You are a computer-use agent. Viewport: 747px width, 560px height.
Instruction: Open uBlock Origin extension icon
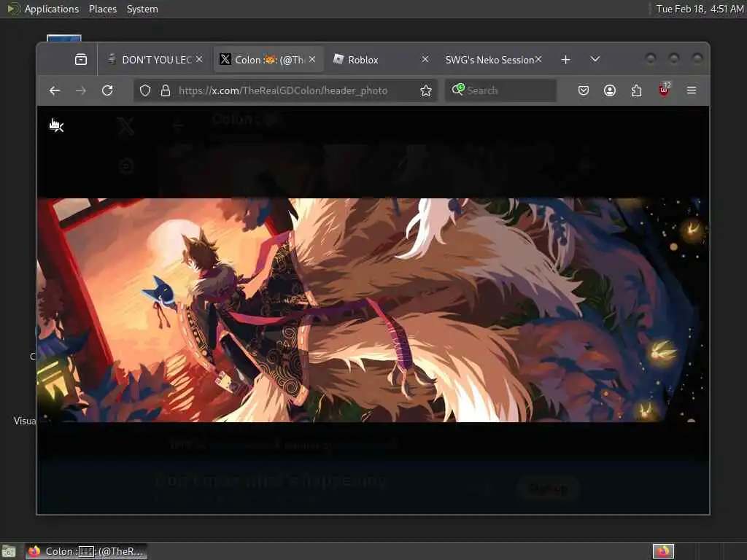click(x=664, y=90)
